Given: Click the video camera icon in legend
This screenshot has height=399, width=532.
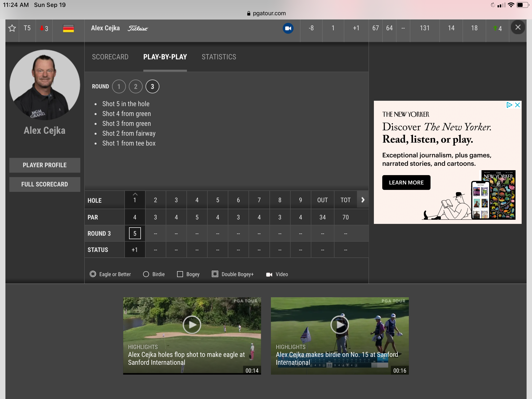Looking at the screenshot, I should tap(269, 274).
